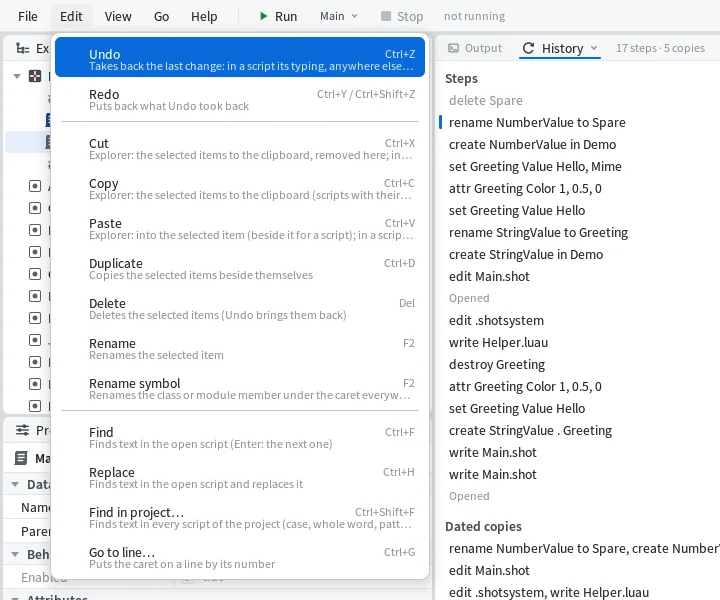Screen dimensions: 720x600
Task: Choose Duplicate from the Edit menu
Action: [x=240, y=269]
